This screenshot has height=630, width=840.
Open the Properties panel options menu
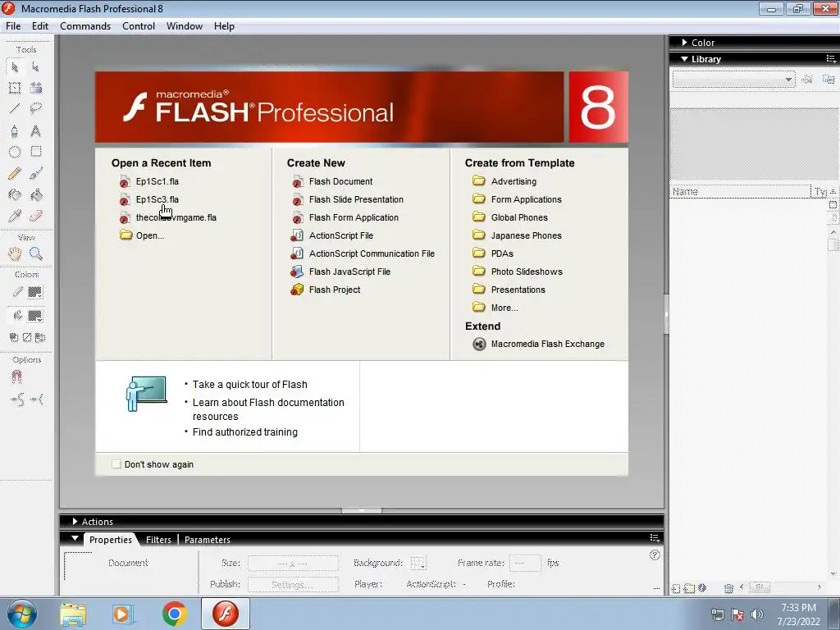point(654,537)
